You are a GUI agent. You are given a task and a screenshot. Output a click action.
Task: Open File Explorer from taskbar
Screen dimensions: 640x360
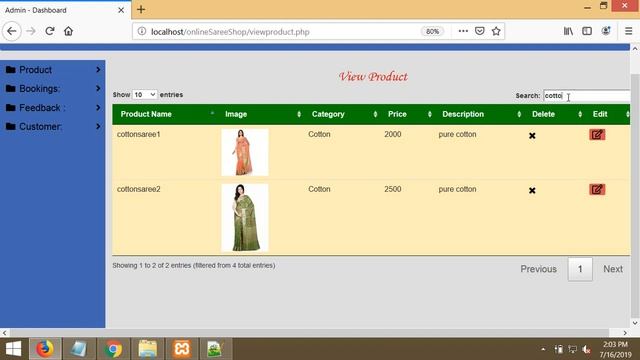click(x=147, y=349)
